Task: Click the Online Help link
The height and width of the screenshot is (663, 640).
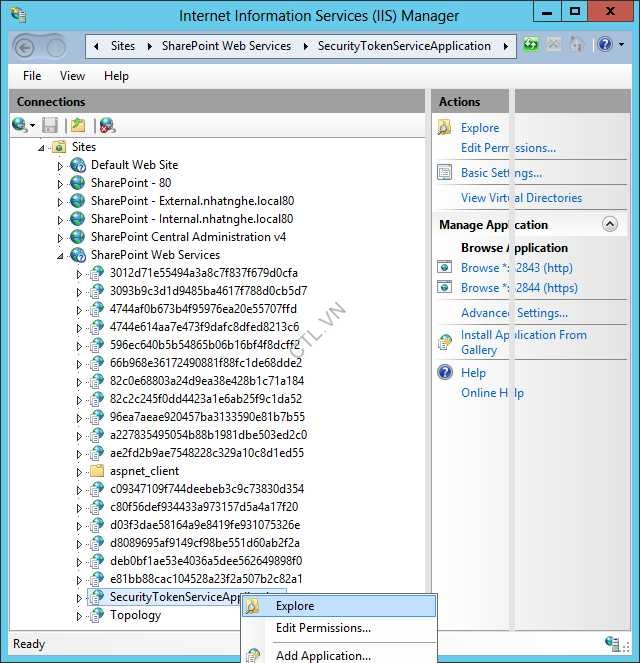Action: coord(492,393)
